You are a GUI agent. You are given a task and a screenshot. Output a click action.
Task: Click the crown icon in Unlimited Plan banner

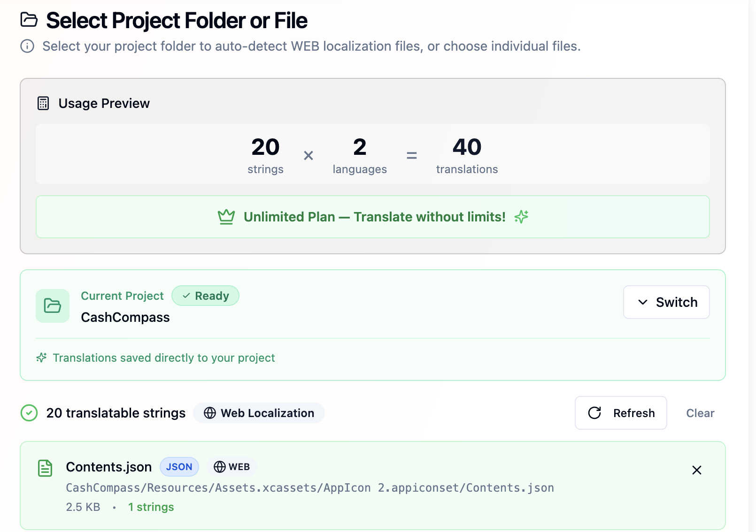pyautogui.click(x=226, y=217)
